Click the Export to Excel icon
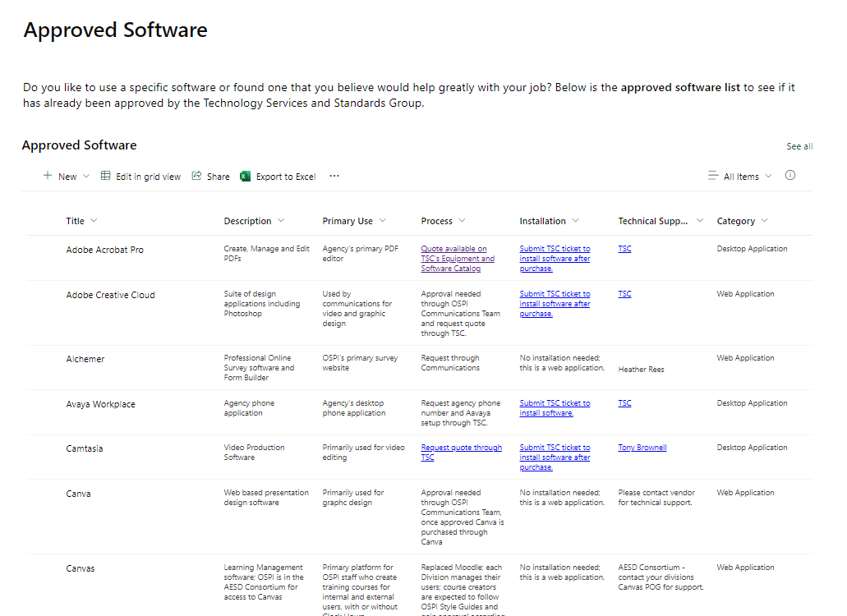The image size is (847, 616). tap(245, 177)
